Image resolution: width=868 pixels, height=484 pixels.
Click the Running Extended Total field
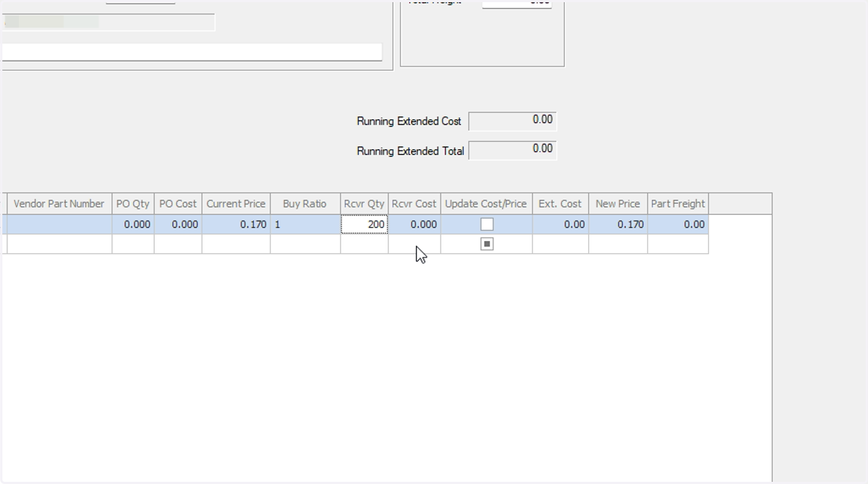click(513, 150)
